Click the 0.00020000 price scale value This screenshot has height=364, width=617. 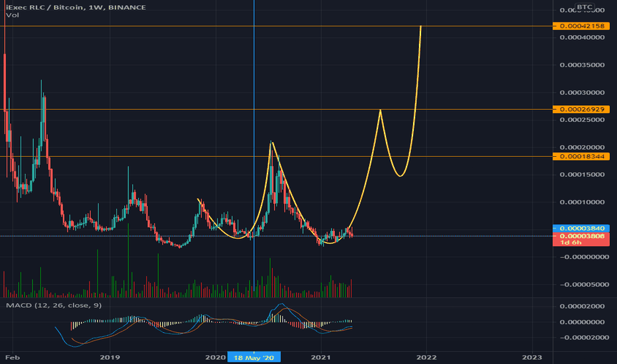click(x=582, y=147)
